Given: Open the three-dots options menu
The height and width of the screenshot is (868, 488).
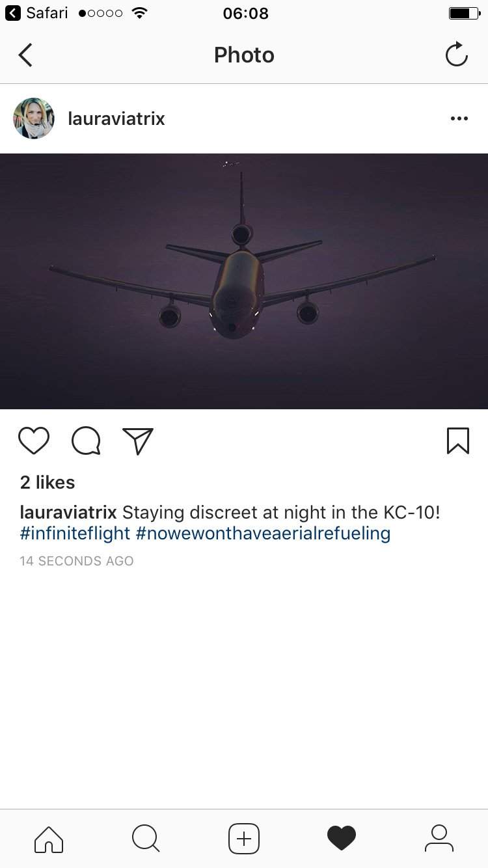Looking at the screenshot, I should [459, 118].
